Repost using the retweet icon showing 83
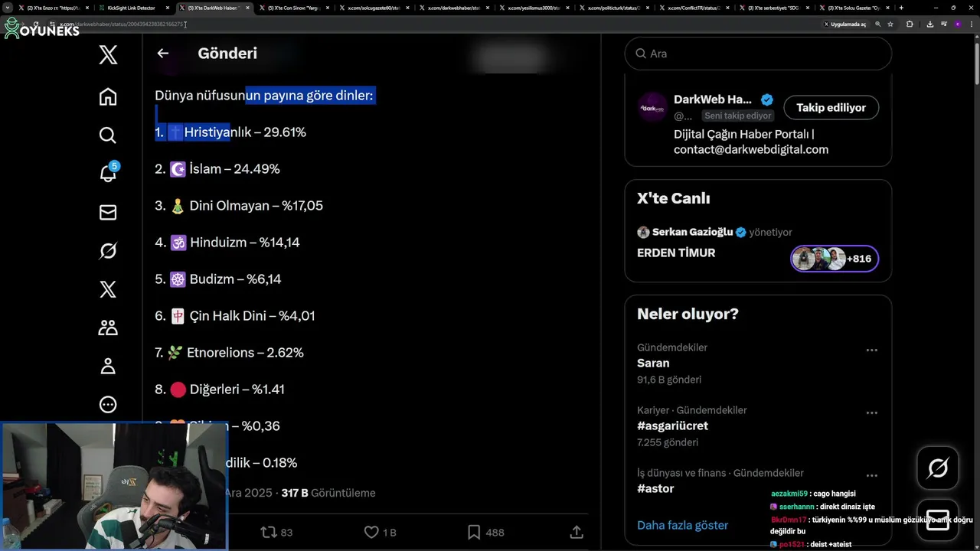The width and height of the screenshot is (980, 551). tap(269, 532)
